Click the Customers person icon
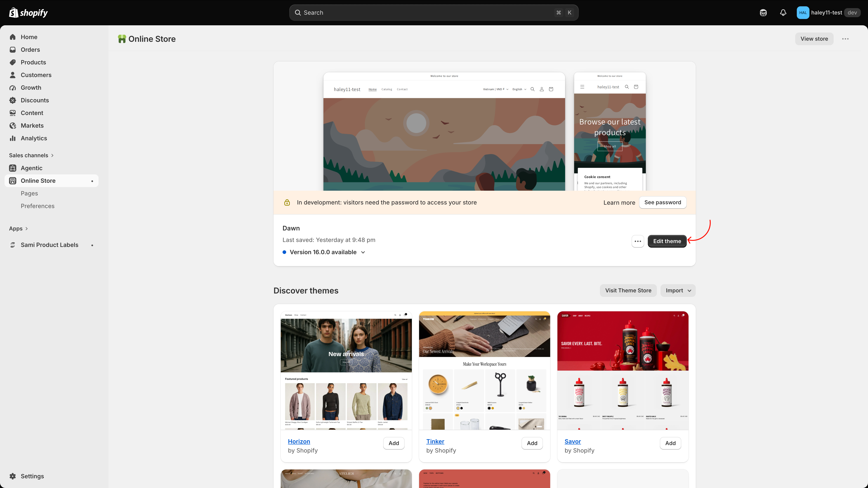Viewport: 868px width, 488px height. pos(13,75)
